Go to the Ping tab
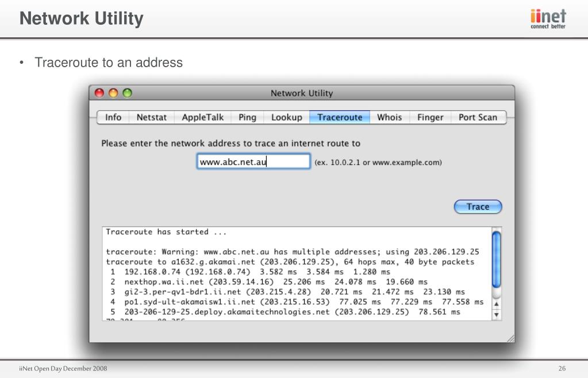Screen dimensions: 588x378 click(248, 117)
